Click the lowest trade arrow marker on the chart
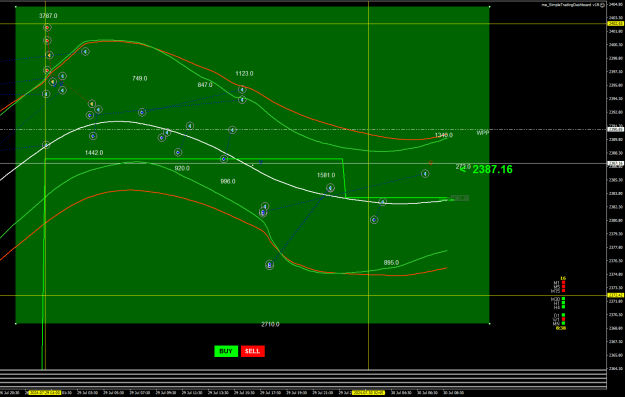This screenshot has width=625, height=397. (270, 265)
